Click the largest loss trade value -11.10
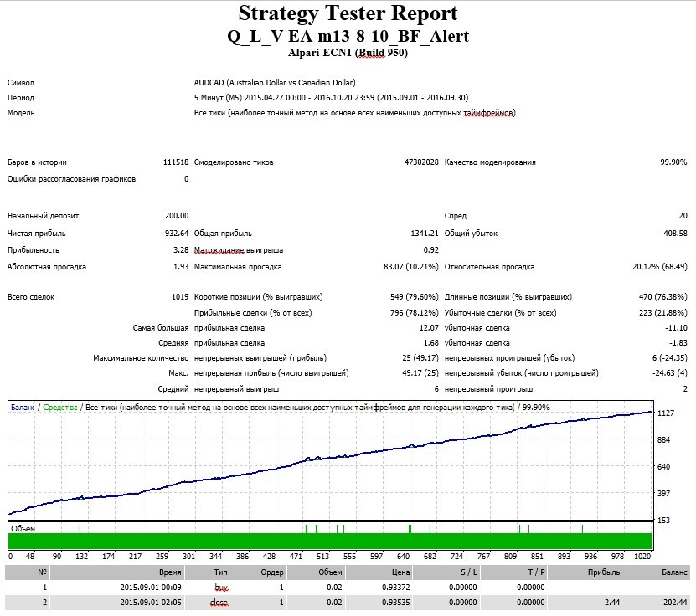 676,328
